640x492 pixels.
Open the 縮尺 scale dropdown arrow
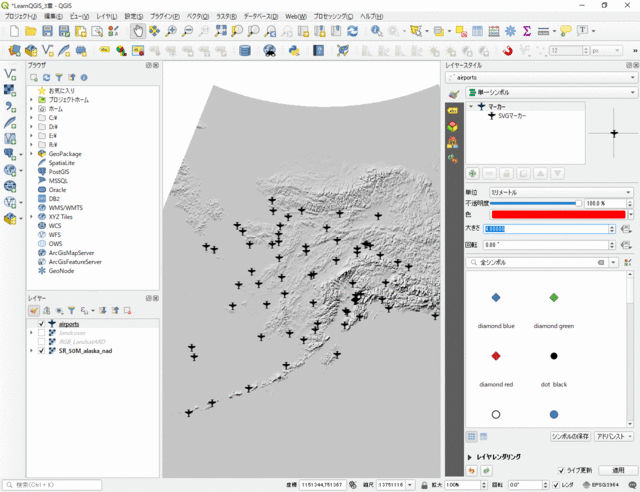point(410,485)
